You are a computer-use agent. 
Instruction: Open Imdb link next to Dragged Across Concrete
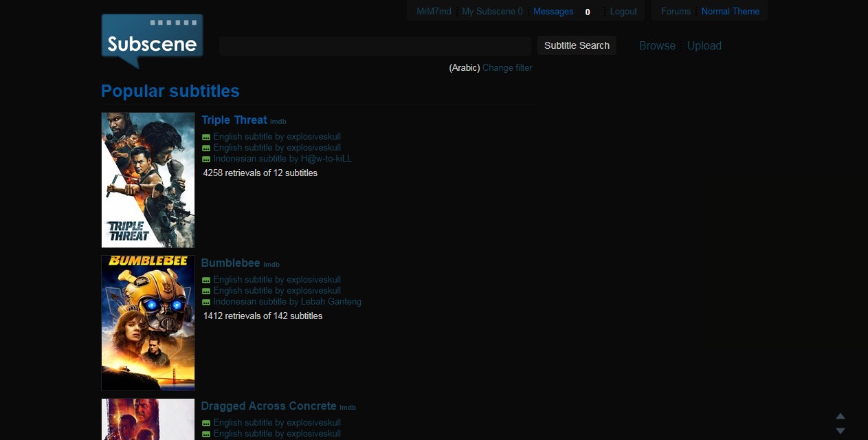[x=348, y=408]
